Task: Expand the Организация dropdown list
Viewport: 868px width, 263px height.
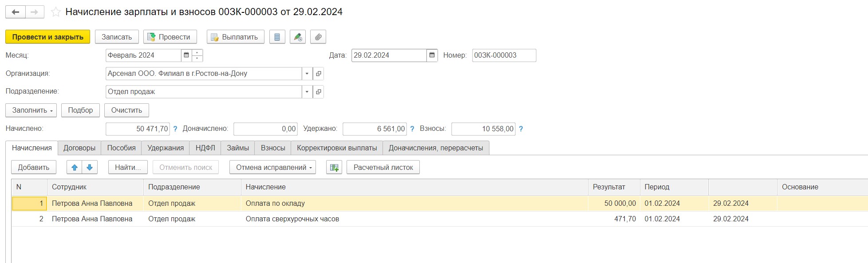Action: [307, 74]
